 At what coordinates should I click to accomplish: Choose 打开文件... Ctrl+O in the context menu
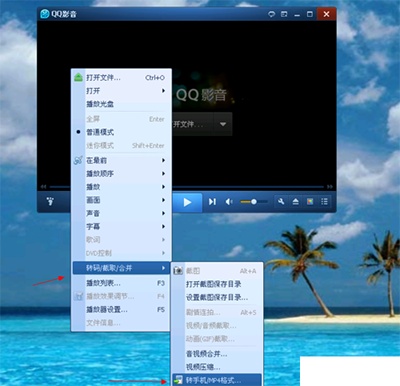pos(121,78)
